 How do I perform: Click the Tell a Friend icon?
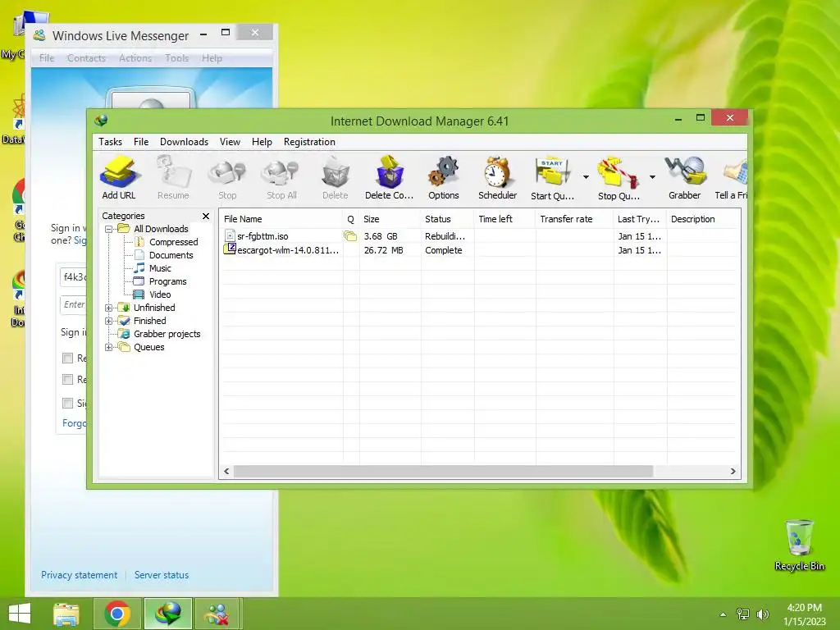(732, 177)
